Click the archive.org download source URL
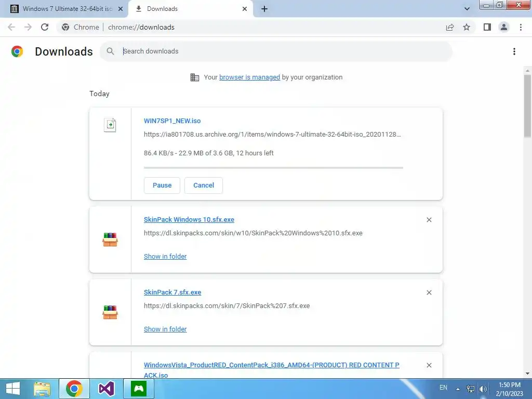532x399 pixels. pyautogui.click(x=272, y=135)
